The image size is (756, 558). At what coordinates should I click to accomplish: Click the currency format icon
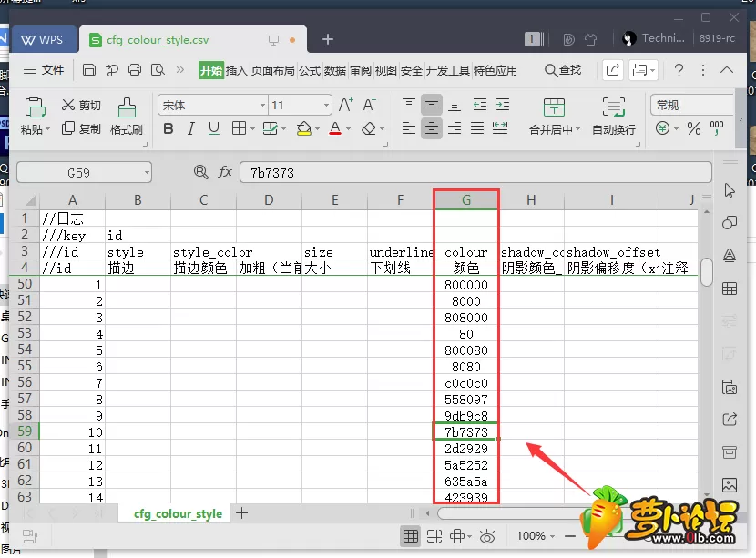(x=662, y=128)
